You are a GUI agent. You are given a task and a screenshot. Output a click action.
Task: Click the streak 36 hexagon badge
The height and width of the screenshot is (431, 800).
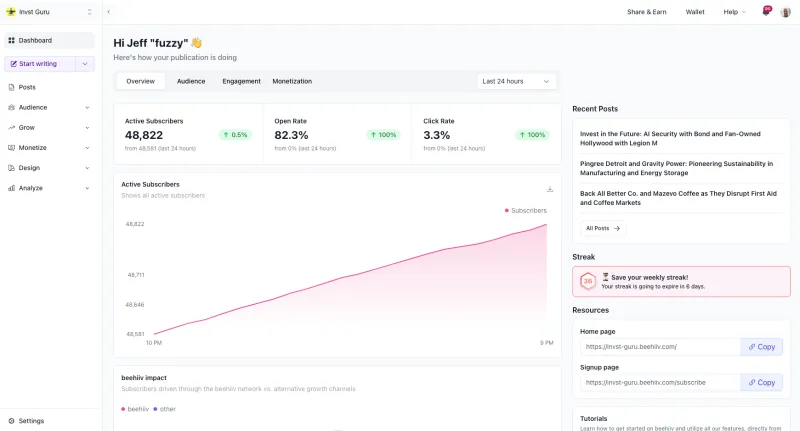588,281
